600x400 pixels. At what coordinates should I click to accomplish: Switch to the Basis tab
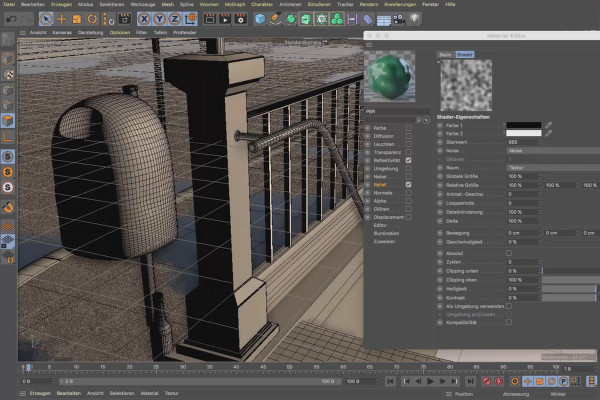445,55
